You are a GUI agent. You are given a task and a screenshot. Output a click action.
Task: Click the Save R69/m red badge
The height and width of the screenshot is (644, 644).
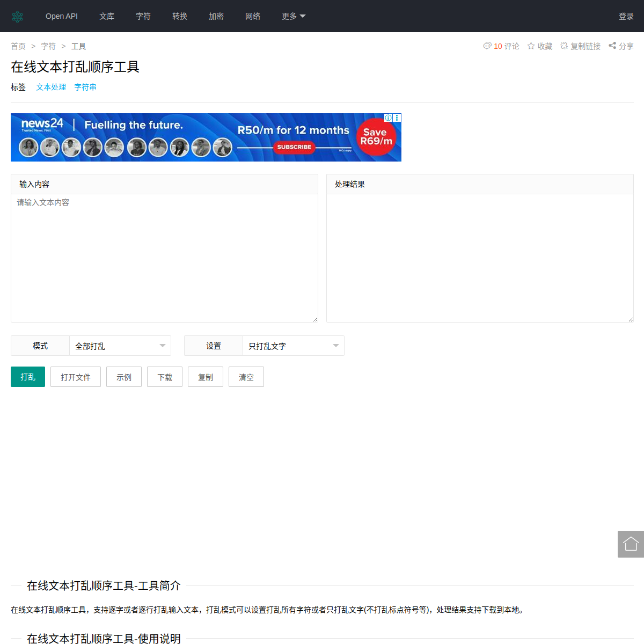pyautogui.click(x=376, y=136)
